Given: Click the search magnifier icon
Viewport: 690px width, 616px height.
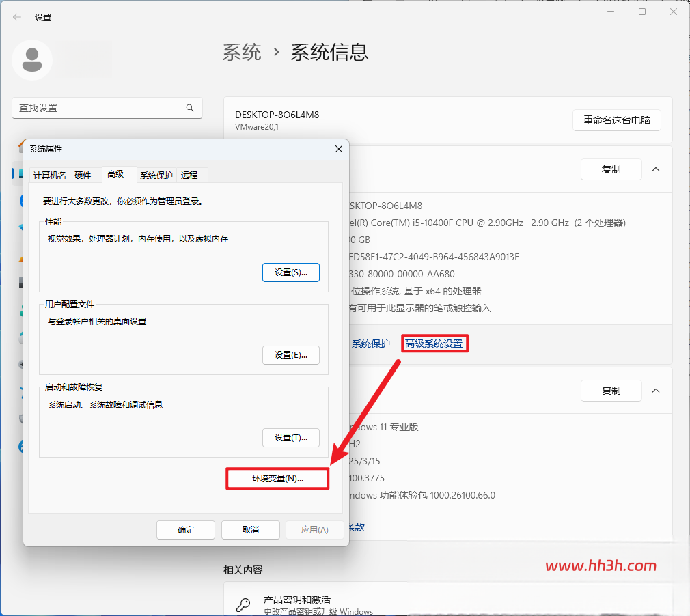Looking at the screenshot, I should 190,108.
